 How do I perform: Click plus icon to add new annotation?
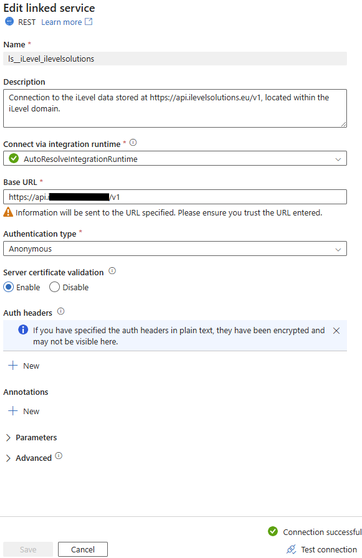[13, 411]
